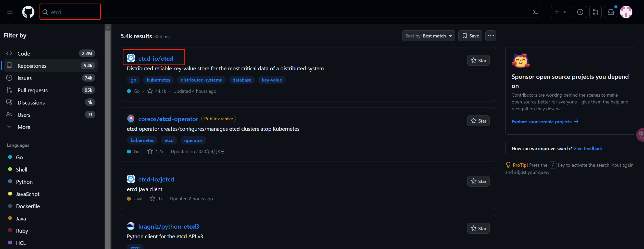Screen dimensions: 644x249
Task: Open the coreos/etcd-operator repository link
Action: click(x=168, y=119)
